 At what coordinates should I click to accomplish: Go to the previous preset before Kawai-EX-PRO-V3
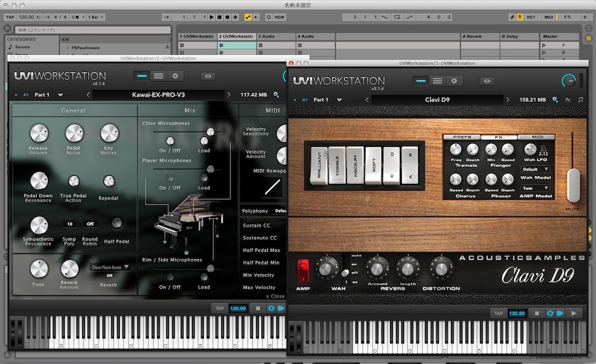tap(88, 95)
